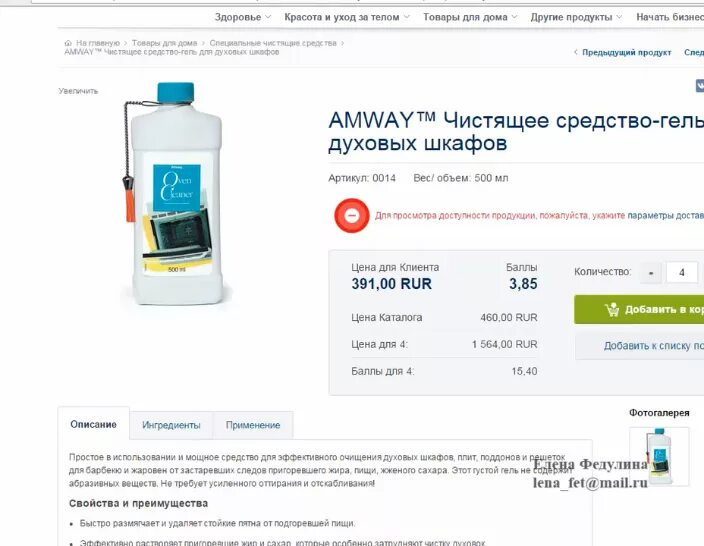Image resolution: width=704 pixels, height=546 pixels.
Task: Switch to the Применение tab
Action: coord(253,425)
